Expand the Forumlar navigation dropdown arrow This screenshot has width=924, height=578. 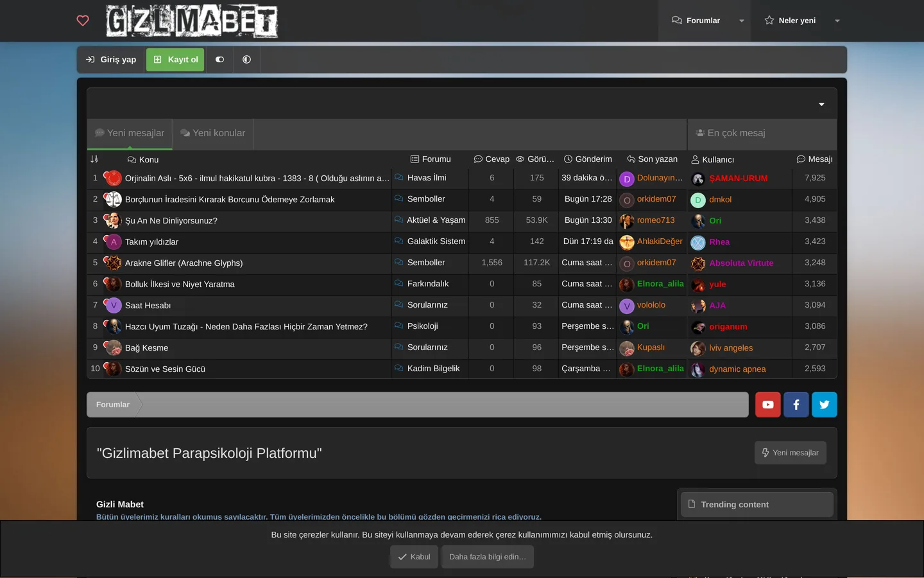742,21
